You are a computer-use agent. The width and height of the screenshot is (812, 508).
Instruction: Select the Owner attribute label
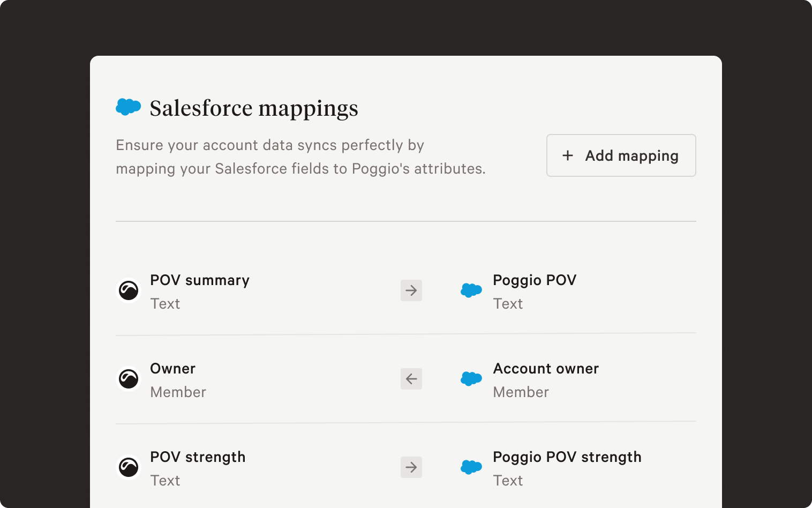[173, 369]
